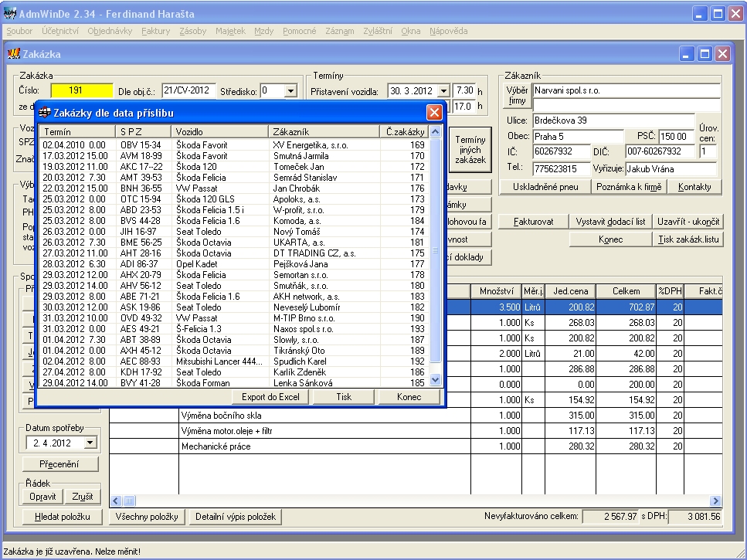
Task: Click the order list scroll-up arrow
Action: click(x=434, y=132)
